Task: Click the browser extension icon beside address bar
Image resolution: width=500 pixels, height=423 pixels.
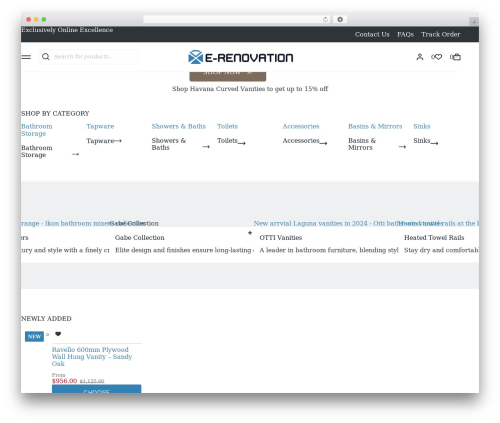Action: (340, 19)
